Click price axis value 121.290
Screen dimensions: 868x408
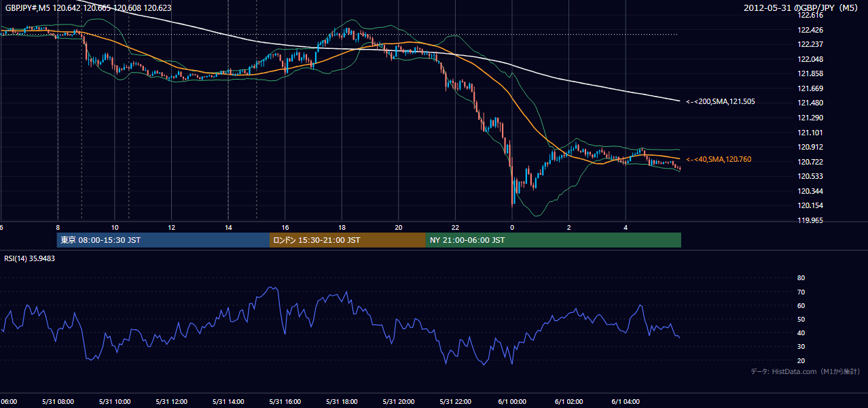[810, 118]
